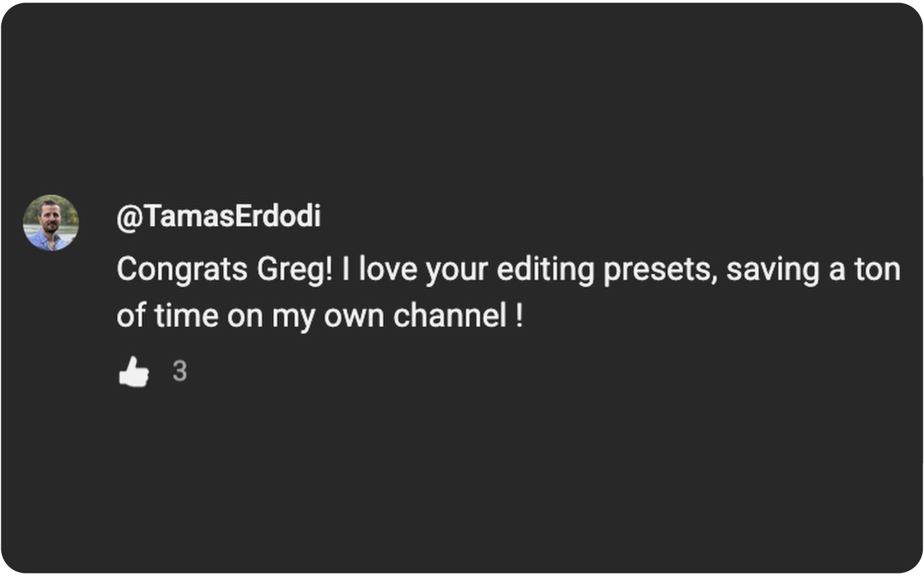Open the @TamasErdodi channel link
The width and height of the screenshot is (924, 576).
219,216
